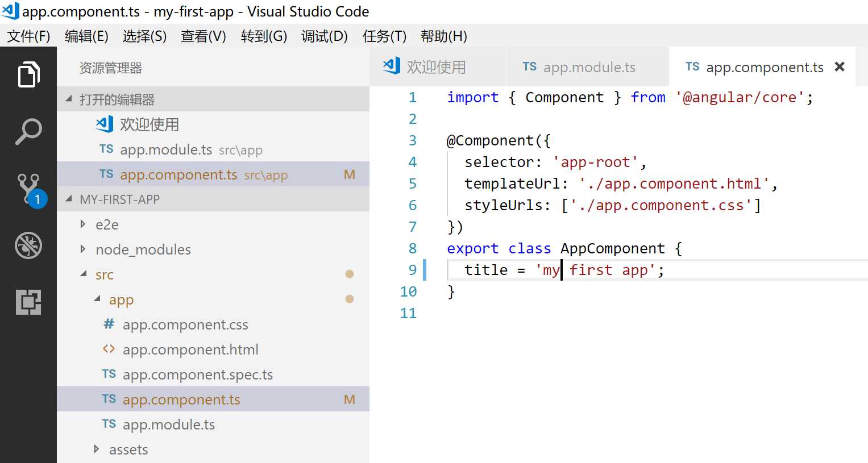Click VS Code icon beside Welcome in open editors
The height and width of the screenshot is (463, 868).
click(105, 124)
